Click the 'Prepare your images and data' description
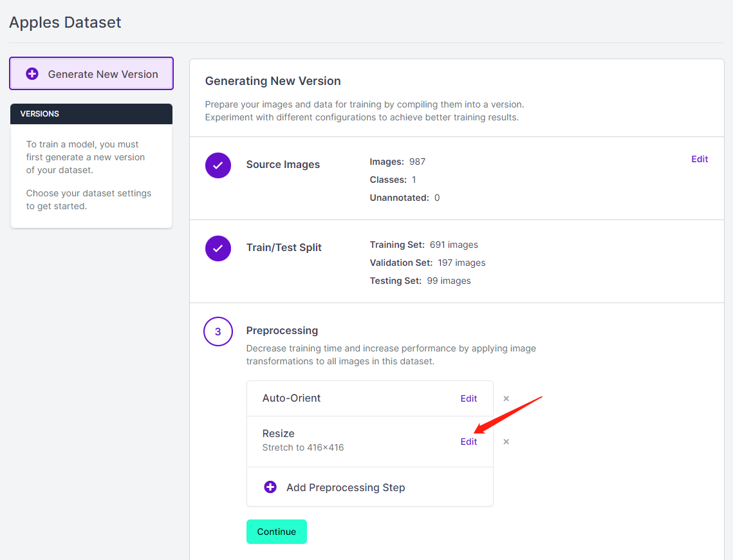 pyautogui.click(x=364, y=111)
